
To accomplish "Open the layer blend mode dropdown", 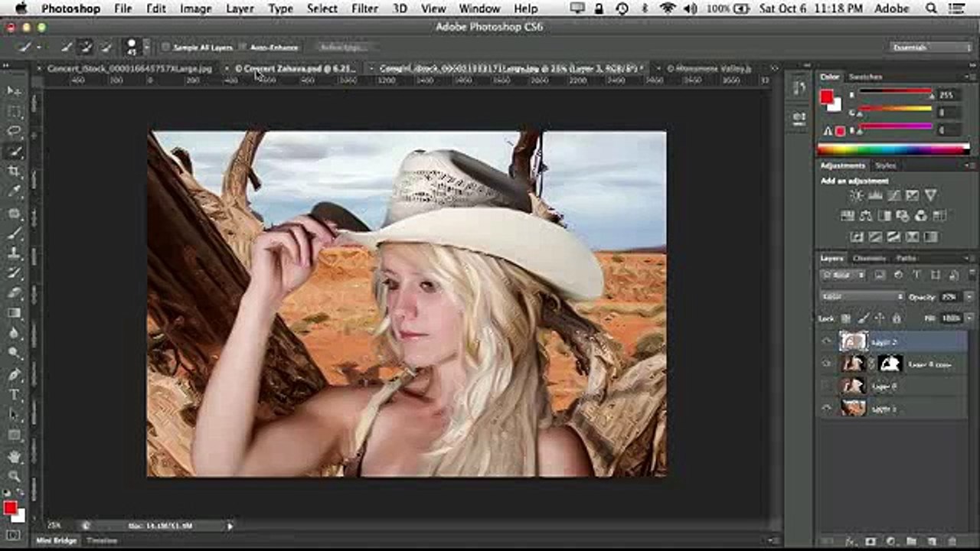I will [862, 297].
